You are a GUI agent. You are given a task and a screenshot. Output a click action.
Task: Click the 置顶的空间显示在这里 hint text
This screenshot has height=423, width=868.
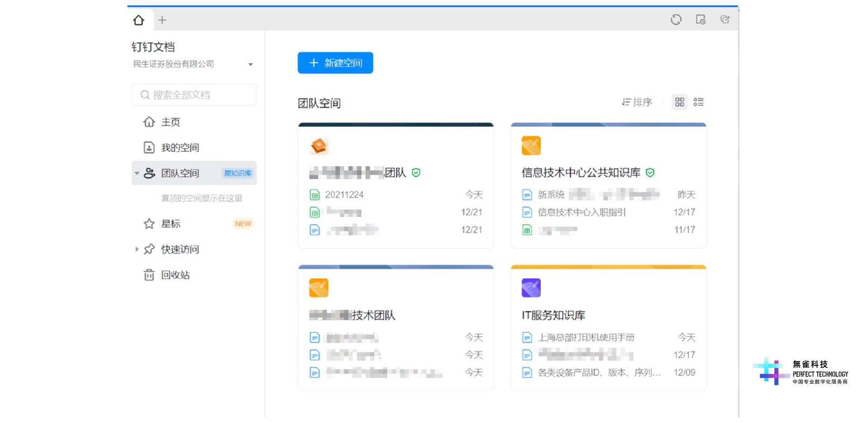point(202,198)
